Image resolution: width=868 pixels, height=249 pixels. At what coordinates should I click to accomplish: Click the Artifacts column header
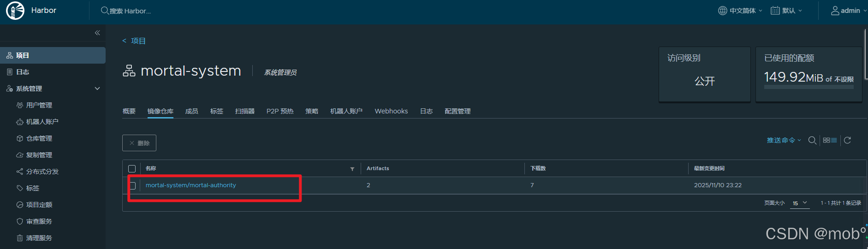point(378,169)
